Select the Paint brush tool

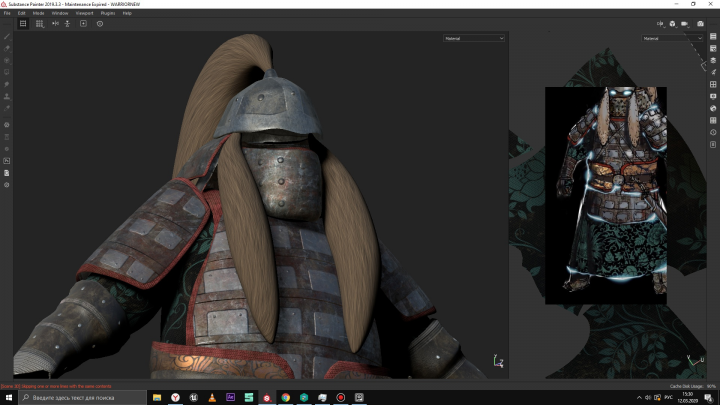point(7,37)
